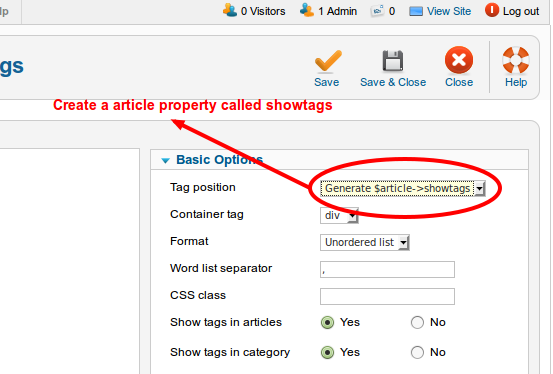Screen dimensions: 553x374
Task: Click the Tag position label
Action: point(202,187)
